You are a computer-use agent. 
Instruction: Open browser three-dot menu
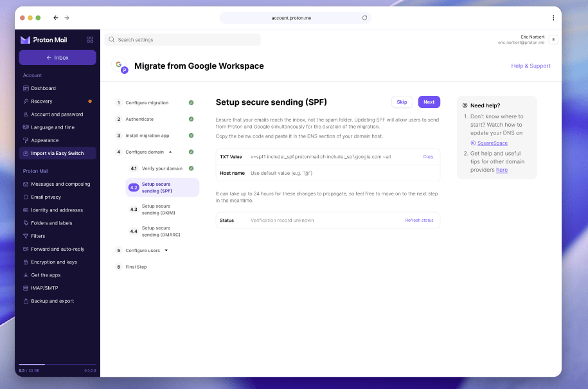[x=553, y=17]
